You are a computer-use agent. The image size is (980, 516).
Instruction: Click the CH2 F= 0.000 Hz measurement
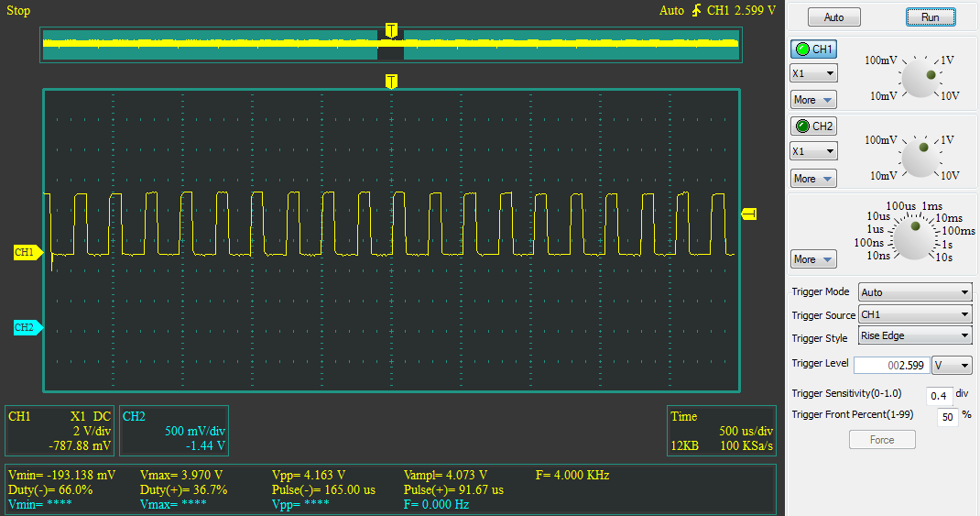(x=436, y=504)
